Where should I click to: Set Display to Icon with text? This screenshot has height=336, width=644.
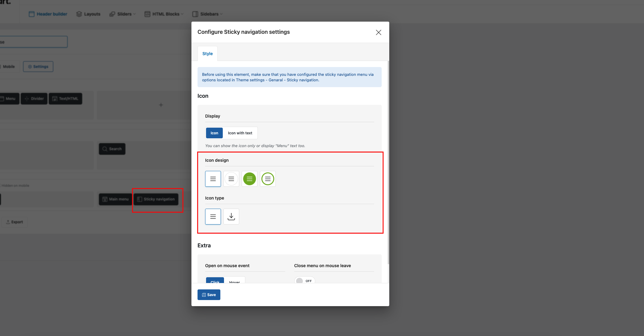click(x=240, y=133)
